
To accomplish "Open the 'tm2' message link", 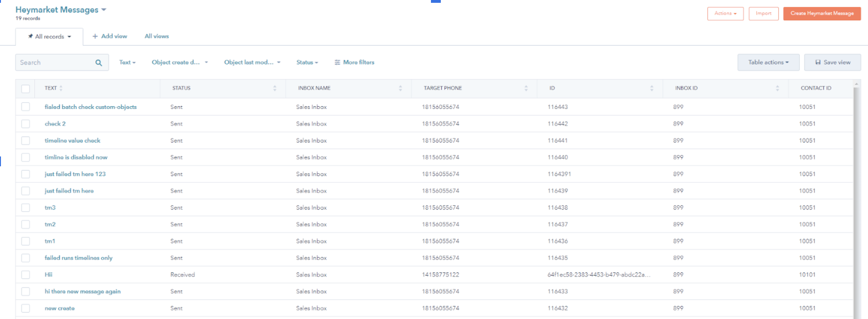I will click(50, 225).
